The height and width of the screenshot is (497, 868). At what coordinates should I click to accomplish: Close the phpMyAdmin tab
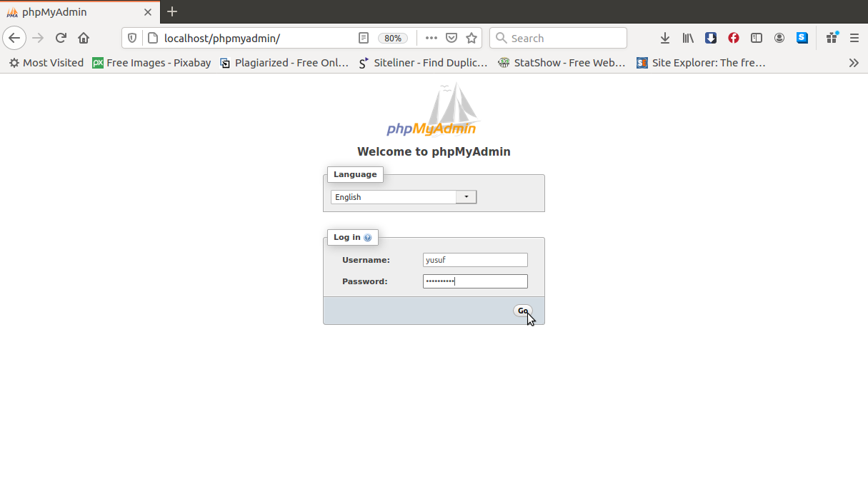click(148, 12)
